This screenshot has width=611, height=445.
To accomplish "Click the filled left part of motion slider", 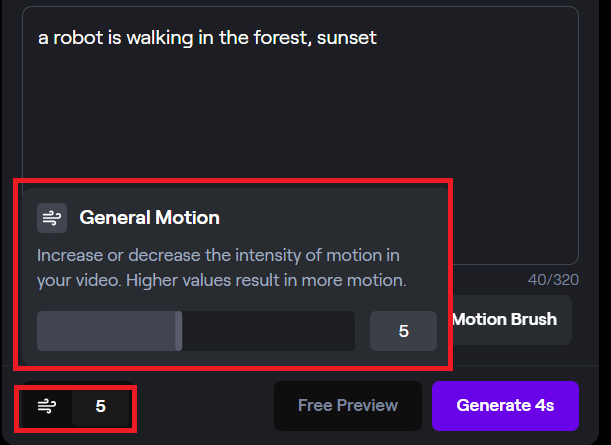I will (106, 331).
